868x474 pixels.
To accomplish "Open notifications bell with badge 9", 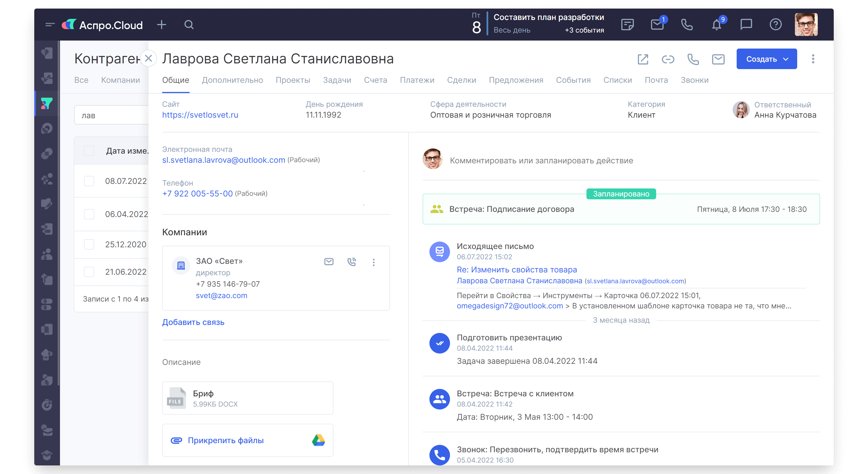I will tap(716, 25).
